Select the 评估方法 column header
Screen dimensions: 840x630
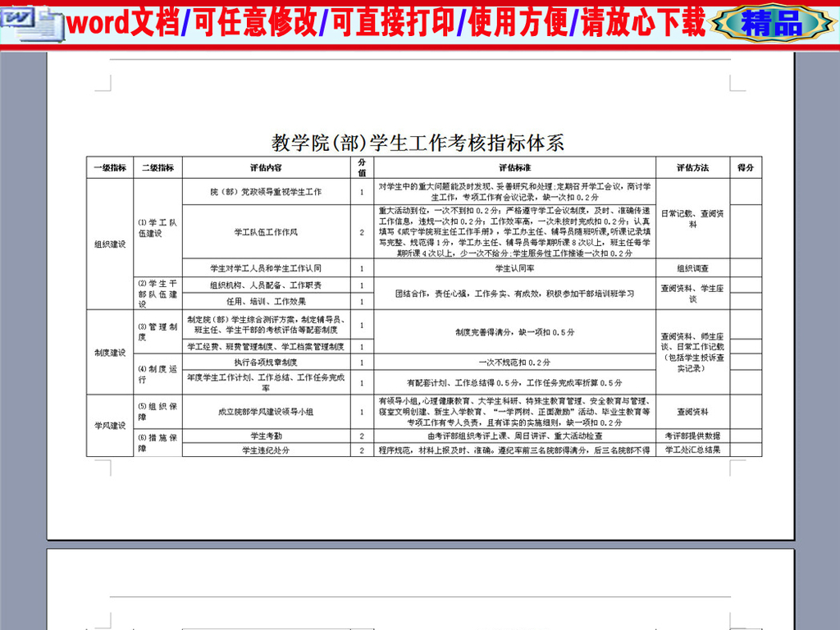pos(692,167)
